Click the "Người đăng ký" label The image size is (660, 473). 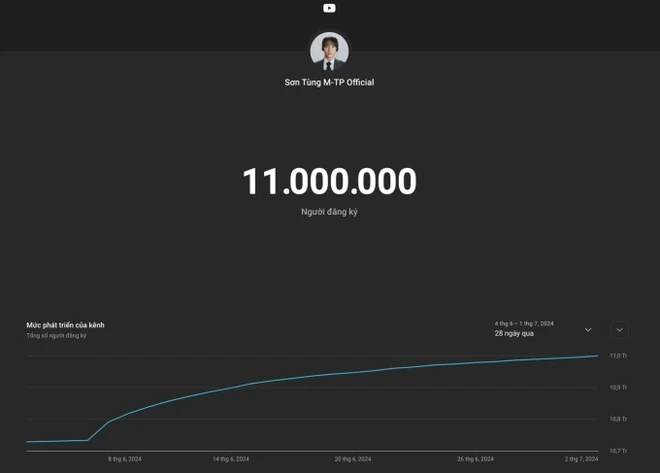[329, 212]
